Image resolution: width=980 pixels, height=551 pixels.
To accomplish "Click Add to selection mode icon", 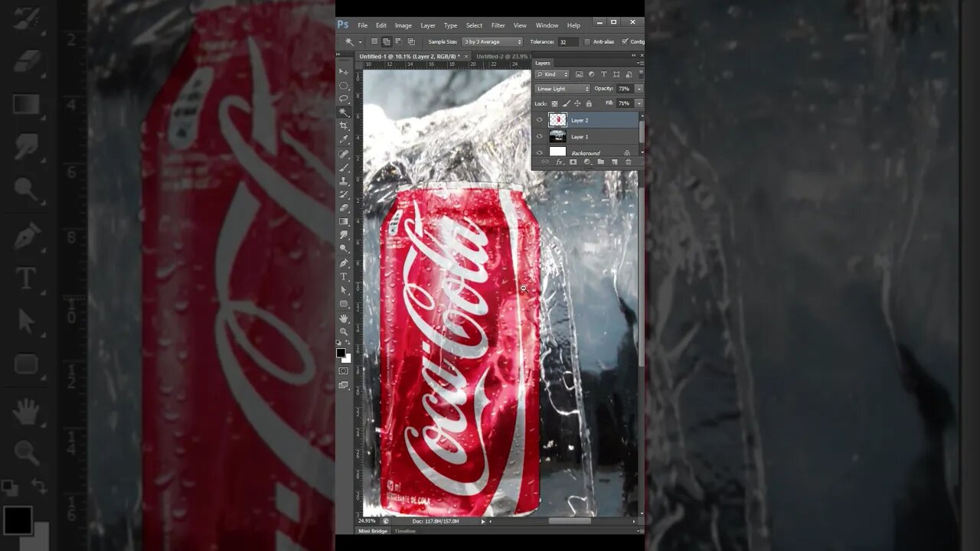I will (387, 41).
